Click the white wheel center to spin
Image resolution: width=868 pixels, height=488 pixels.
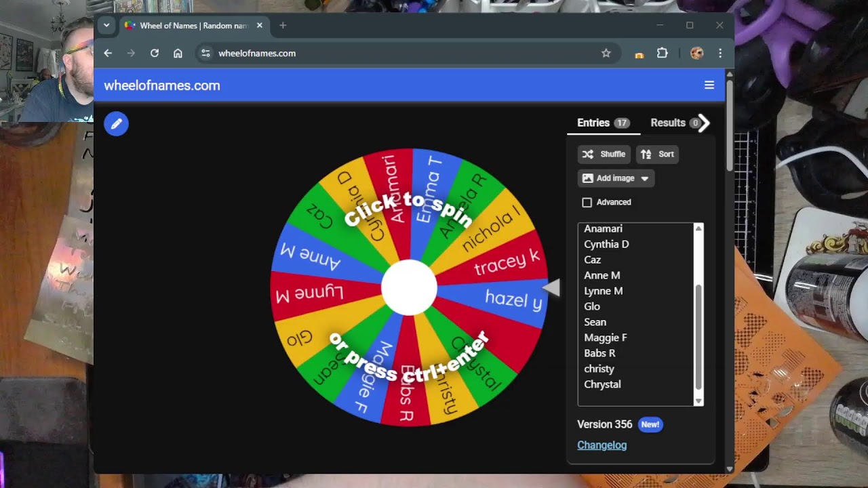pos(409,288)
